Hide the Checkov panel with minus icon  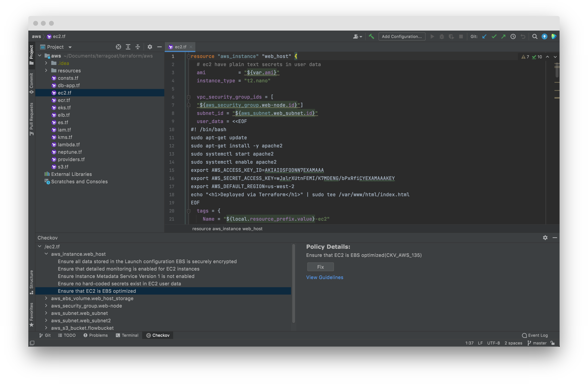pos(555,237)
